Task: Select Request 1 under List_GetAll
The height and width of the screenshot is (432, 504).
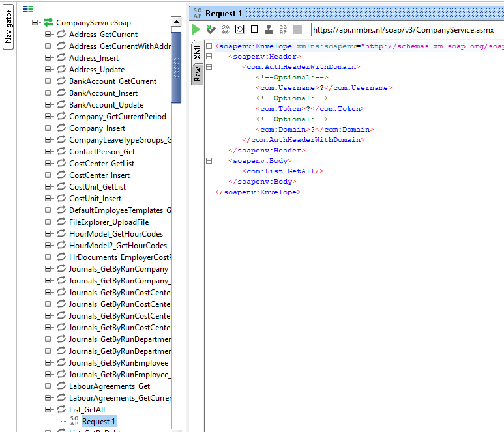Action: pyautogui.click(x=98, y=422)
